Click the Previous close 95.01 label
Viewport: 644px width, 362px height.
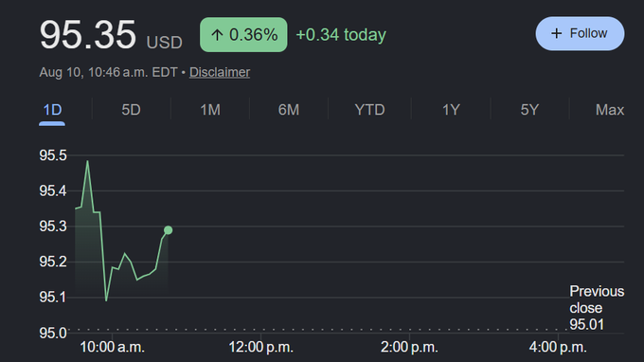click(597, 308)
